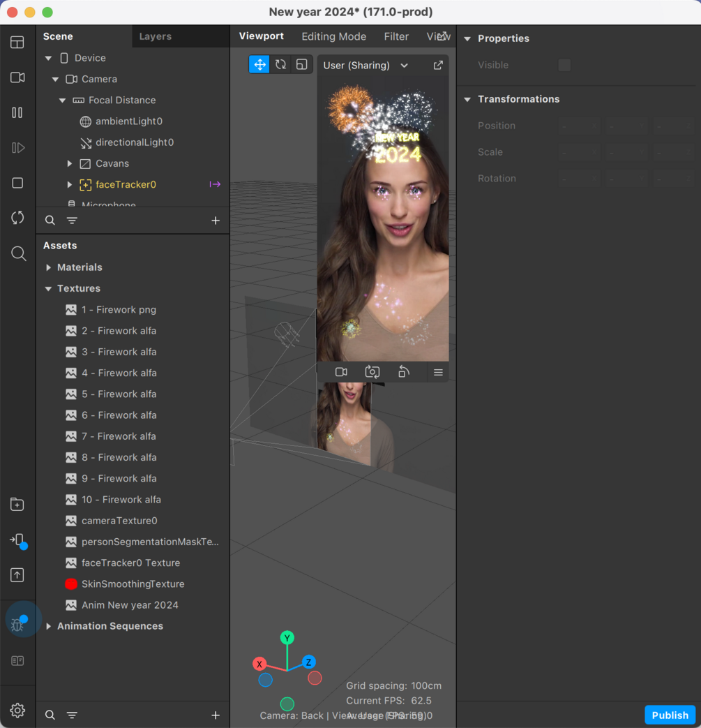
Task: Collapse the Transformations section
Action: tap(467, 99)
